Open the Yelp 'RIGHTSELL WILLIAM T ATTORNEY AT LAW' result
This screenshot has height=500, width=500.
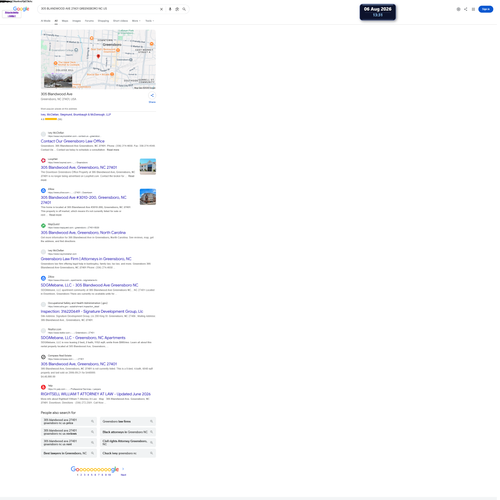point(96,394)
